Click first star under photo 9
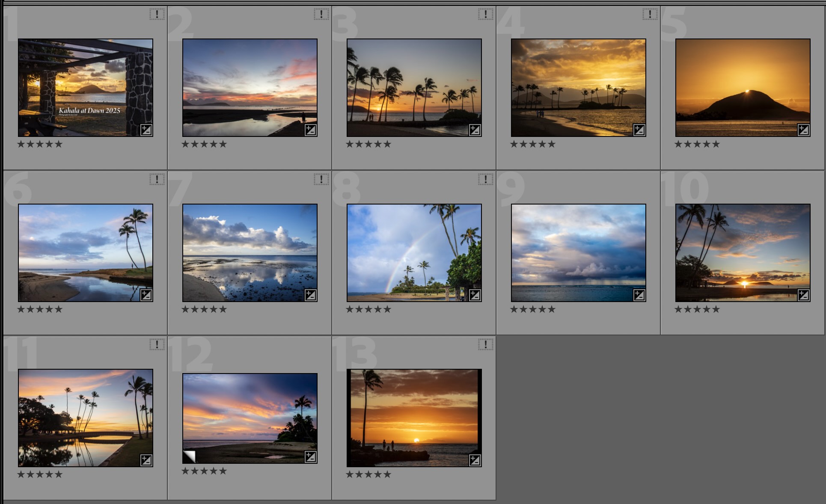 pyautogui.click(x=514, y=309)
